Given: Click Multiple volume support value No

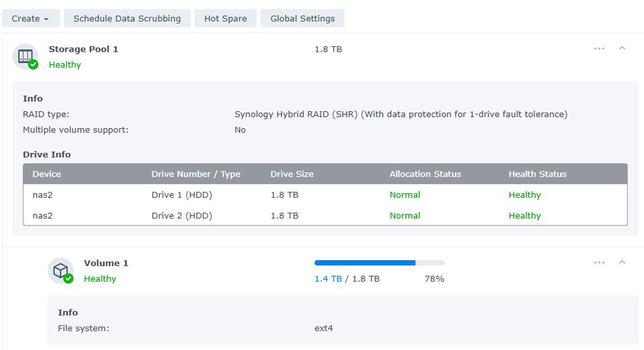Looking at the screenshot, I should (x=240, y=129).
